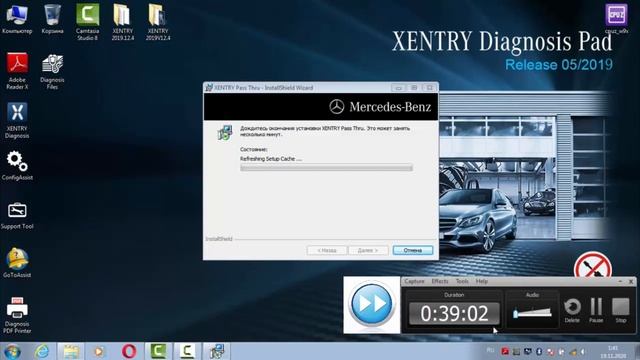Image resolution: width=640 pixels, height=360 pixels.
Task: Click the disabled Назад (Back) button
Action: click(x=327, y=250)
